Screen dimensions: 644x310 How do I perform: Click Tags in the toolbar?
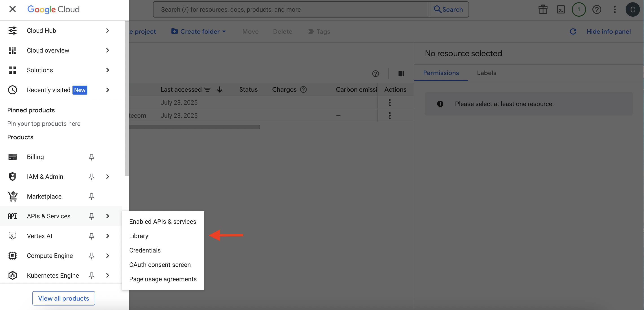[319, 31]
